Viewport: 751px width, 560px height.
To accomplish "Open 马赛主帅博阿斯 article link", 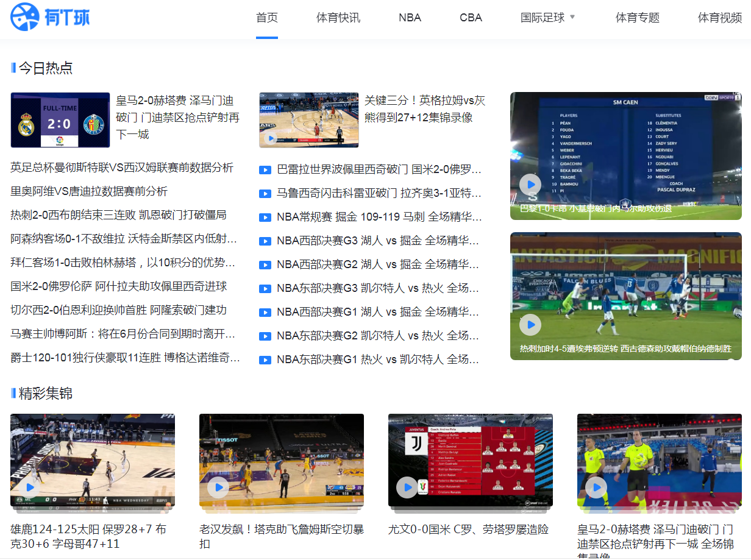I will [123, 334].
